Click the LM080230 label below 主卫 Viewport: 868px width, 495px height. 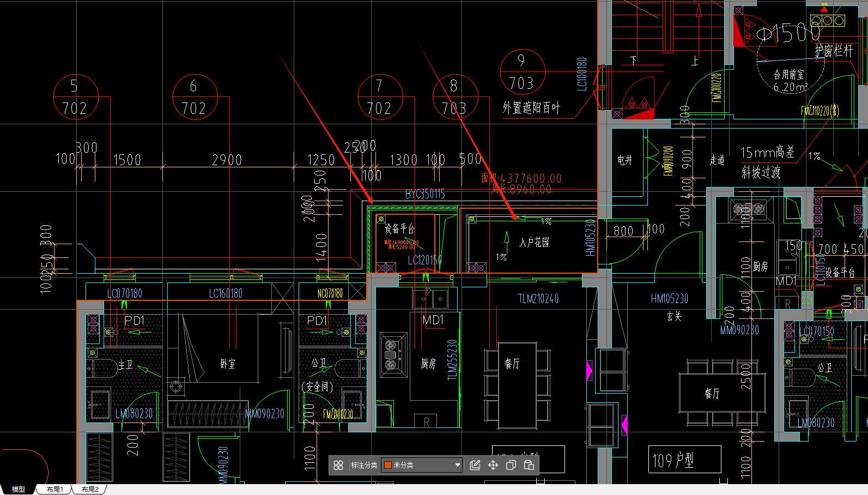pos(134,414)
